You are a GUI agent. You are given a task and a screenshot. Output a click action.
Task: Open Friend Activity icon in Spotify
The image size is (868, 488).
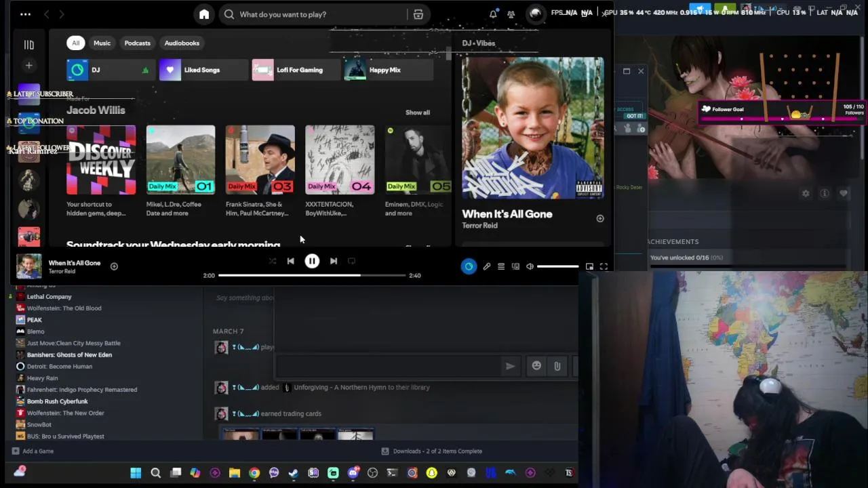(x=511, y=14)
